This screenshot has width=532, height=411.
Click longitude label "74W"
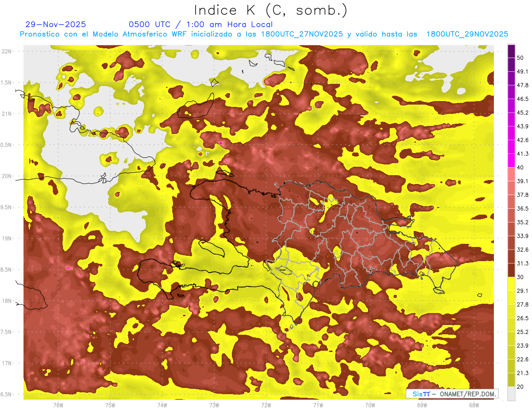point(162,405)
